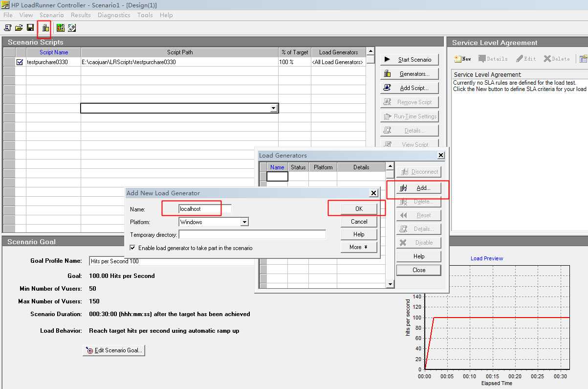Click the Save Scenario floppy icon
The image size is (588, 389).
tap(30, 28)
